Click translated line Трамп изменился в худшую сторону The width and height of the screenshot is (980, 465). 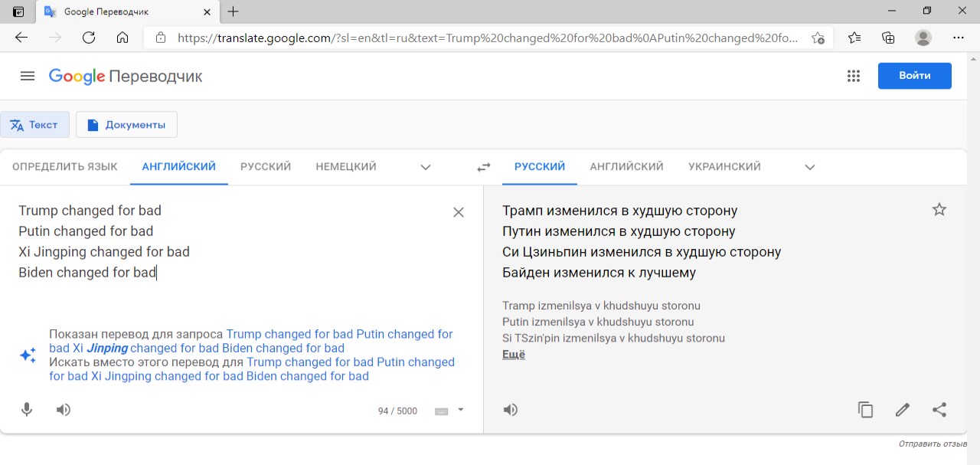tap(619, 211)
